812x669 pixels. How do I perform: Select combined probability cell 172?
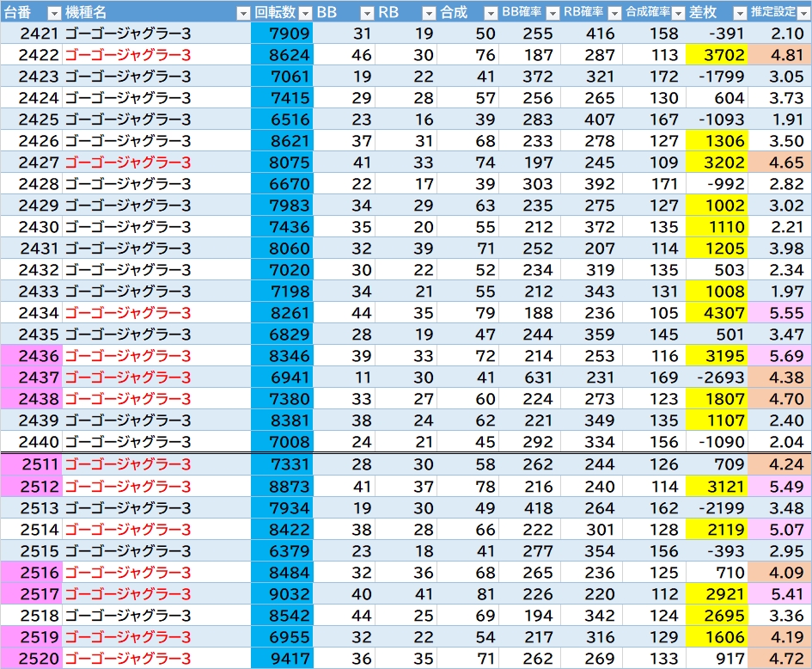tap(655, 77)
